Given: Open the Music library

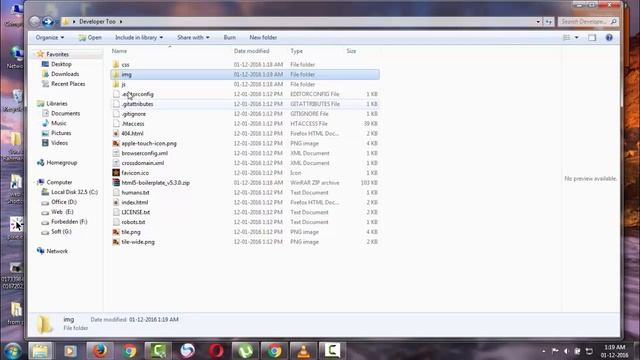Looking at the screenshot, I should (x=58, y=123).
